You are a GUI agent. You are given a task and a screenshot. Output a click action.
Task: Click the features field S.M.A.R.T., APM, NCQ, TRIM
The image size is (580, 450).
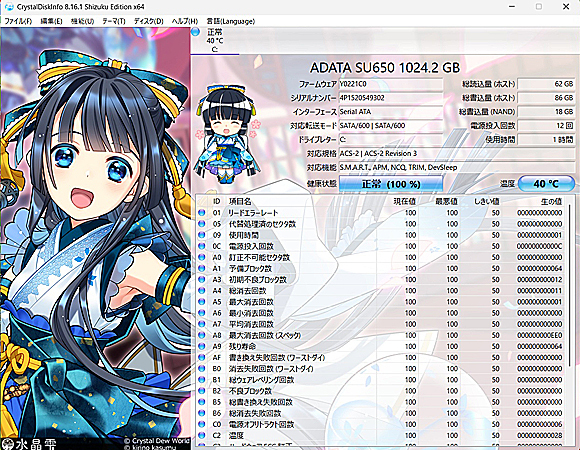[456, 168]
